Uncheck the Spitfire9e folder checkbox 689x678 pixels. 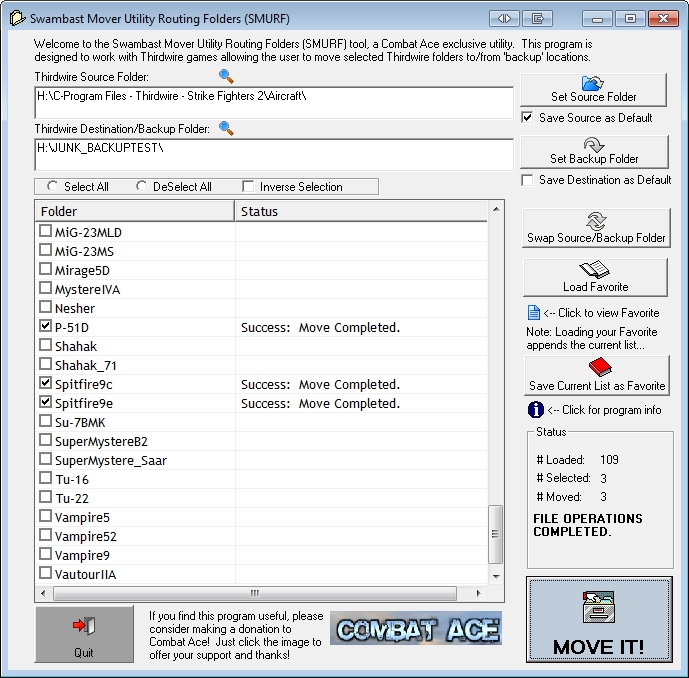point(45,402)
